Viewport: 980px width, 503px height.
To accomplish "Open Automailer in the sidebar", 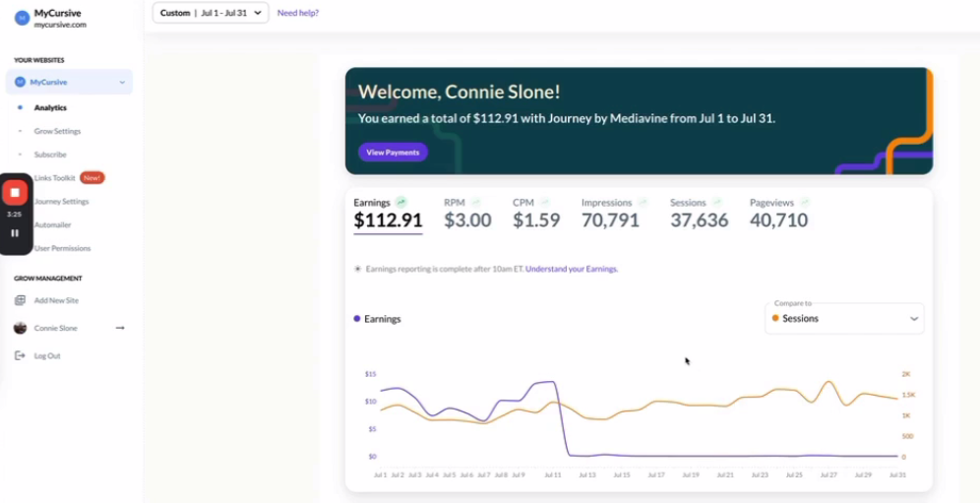I will pos(52,224).
